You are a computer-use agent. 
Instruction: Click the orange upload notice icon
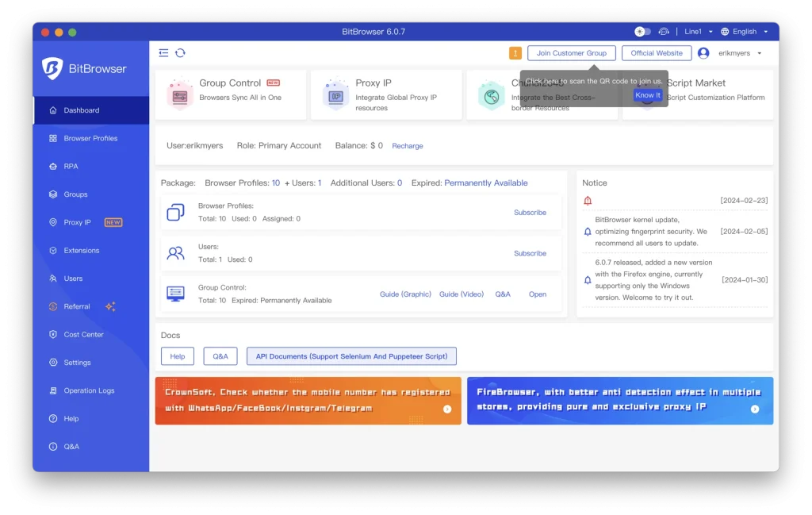pyautogui.click(x=515, y=53)
